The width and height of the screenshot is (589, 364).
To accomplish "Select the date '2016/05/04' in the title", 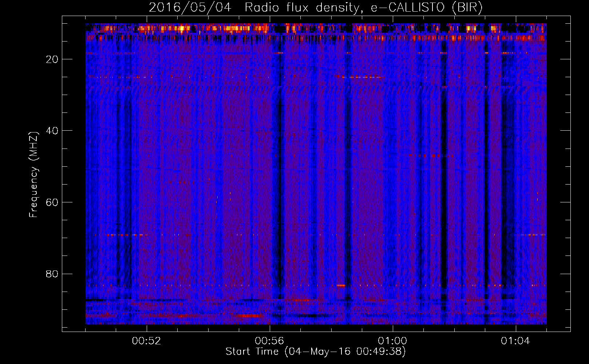I will click(190, 8).
